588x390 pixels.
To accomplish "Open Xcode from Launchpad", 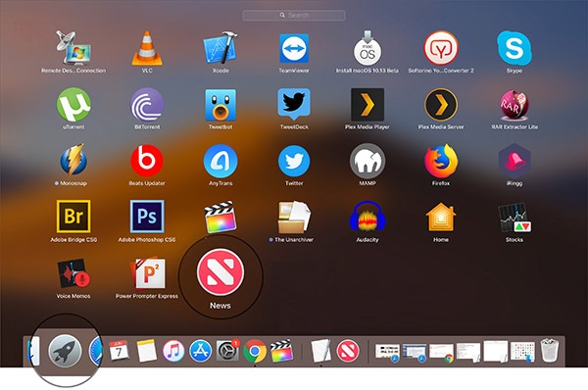I will 220,48.
